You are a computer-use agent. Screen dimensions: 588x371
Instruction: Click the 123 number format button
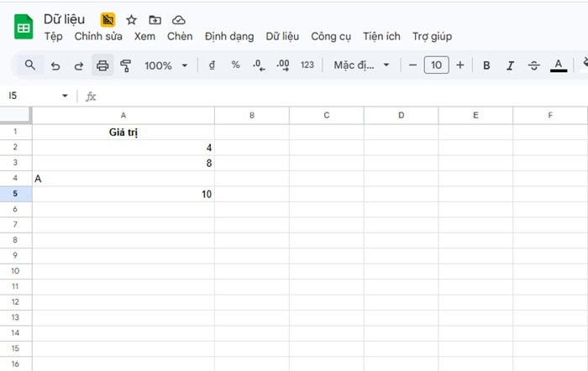point(307,65)
